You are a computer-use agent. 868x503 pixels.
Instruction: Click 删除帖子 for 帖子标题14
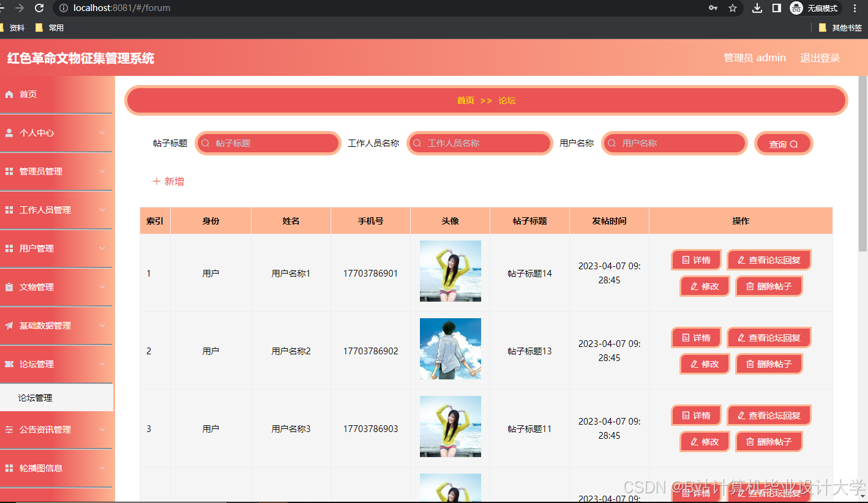coord(769,286)
